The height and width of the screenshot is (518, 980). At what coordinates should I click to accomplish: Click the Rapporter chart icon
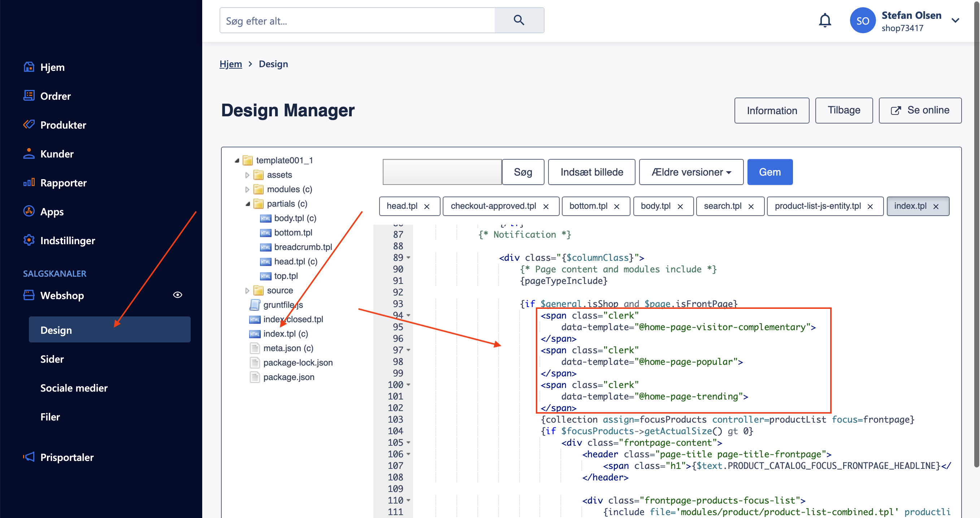coord(29,183)
